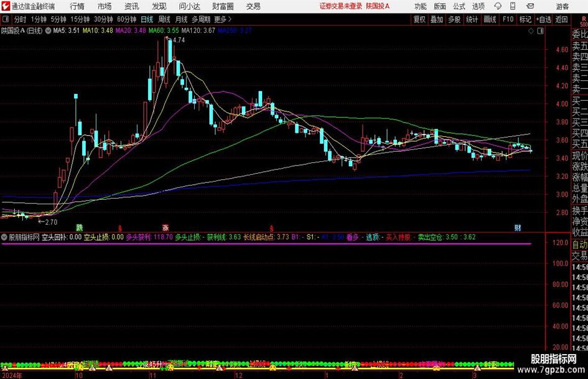Viewport: 588px width, 379px height.
Task: Click the 获利线: 3.63 value
Action: pos(224,237)
